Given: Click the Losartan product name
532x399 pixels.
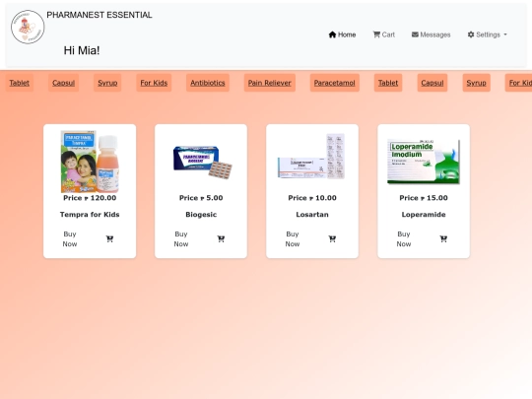Looking at the screenshot, I should click(x=312, y=215).
